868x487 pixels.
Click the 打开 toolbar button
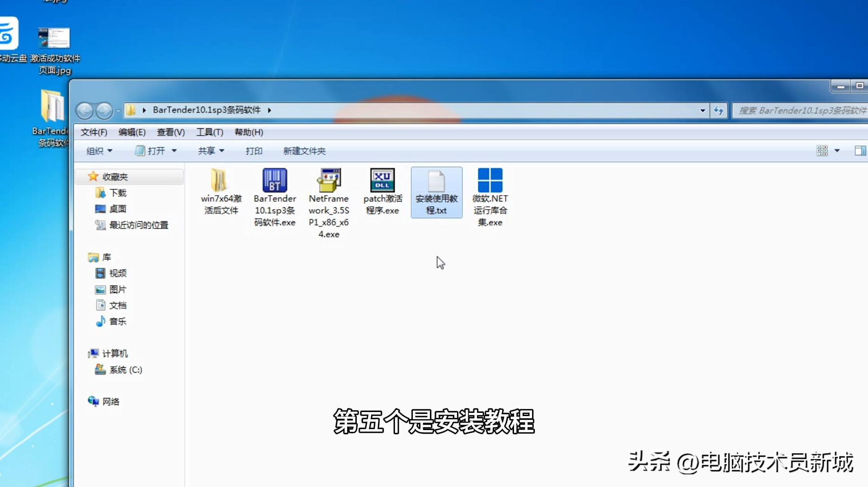(150, 151)
